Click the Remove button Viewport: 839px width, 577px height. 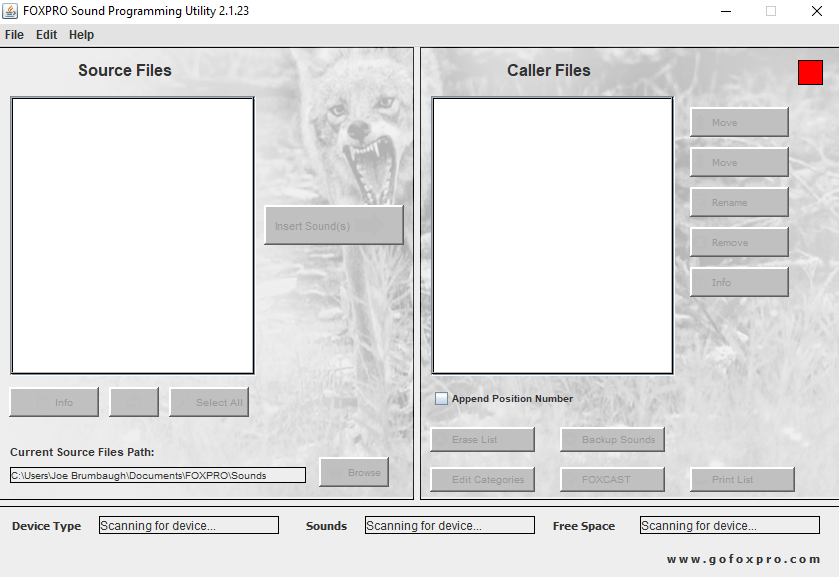click(x=739, y=242)
